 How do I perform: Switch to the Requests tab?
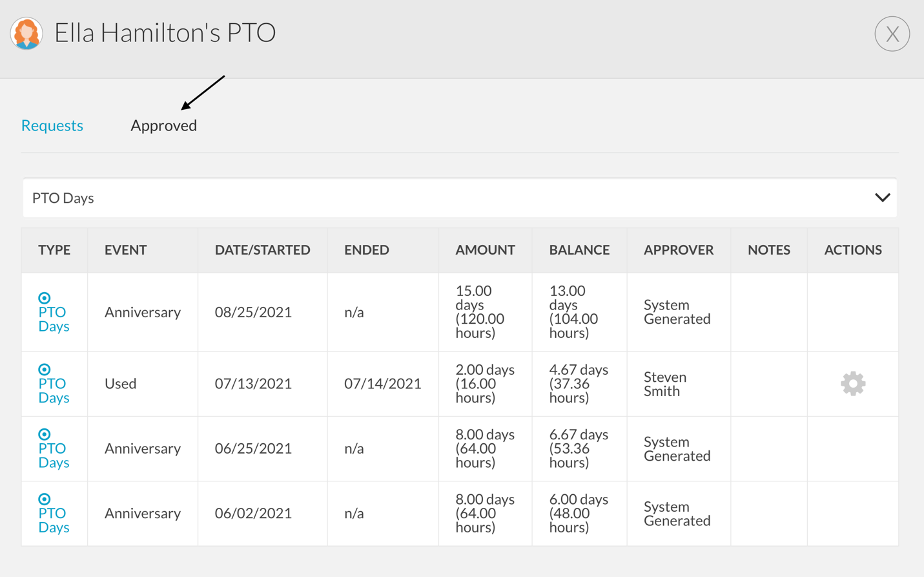coord(52,125)
